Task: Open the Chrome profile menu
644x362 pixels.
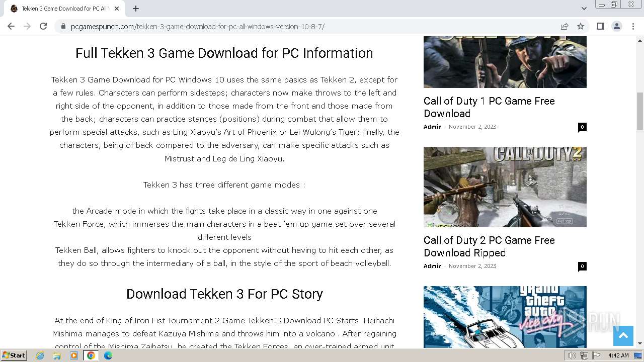Action: [x=616, y=26]
